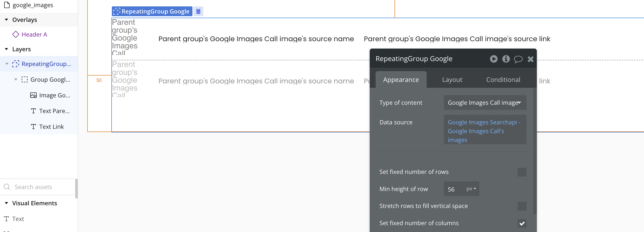The image size is (644, 232).
Task: Select Image Google layer in elements tree
Action: point(54,95)
